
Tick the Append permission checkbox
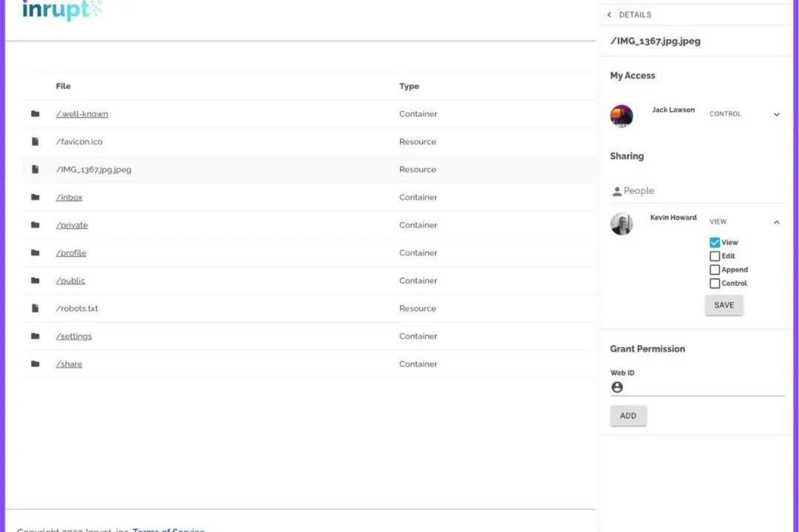[715, 270]
